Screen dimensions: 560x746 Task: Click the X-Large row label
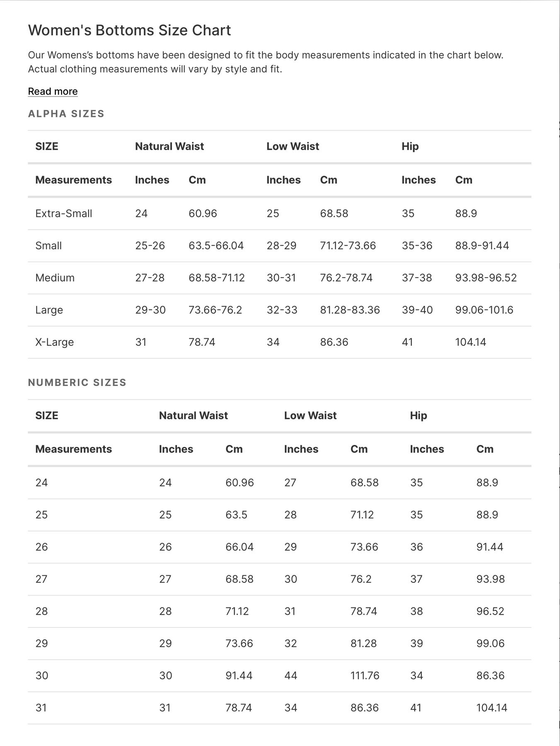(x=54, y=342)
